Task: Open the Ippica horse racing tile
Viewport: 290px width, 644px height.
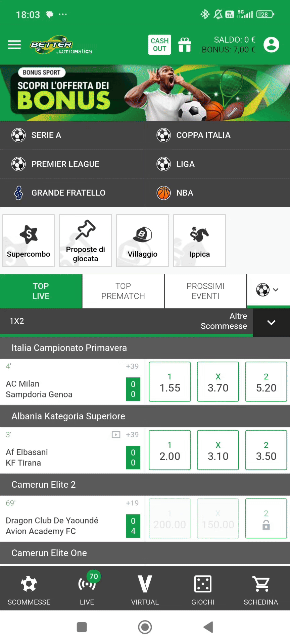Action: coord(199,240)
